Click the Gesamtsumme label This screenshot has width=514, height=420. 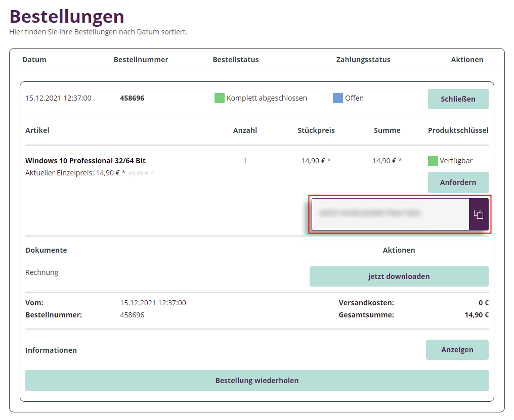(x=366, y=315)
